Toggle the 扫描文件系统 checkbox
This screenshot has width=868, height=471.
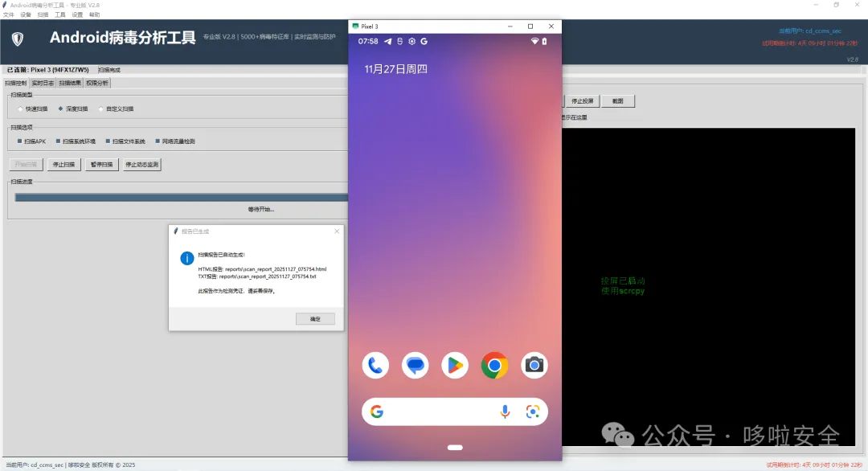point(125,141)
